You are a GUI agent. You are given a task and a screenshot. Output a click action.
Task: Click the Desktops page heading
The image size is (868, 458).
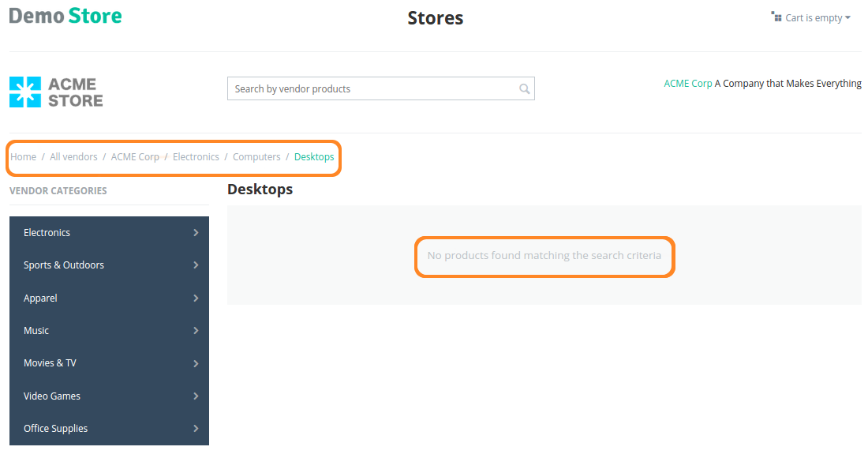click(x=260, y=190)
